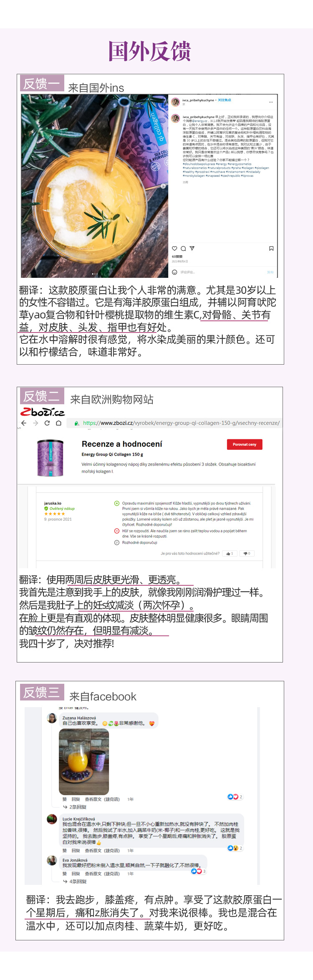Toggle 赞 under Lucie Krejčiříková's comment
313x980 pixels.
point(65,850)
